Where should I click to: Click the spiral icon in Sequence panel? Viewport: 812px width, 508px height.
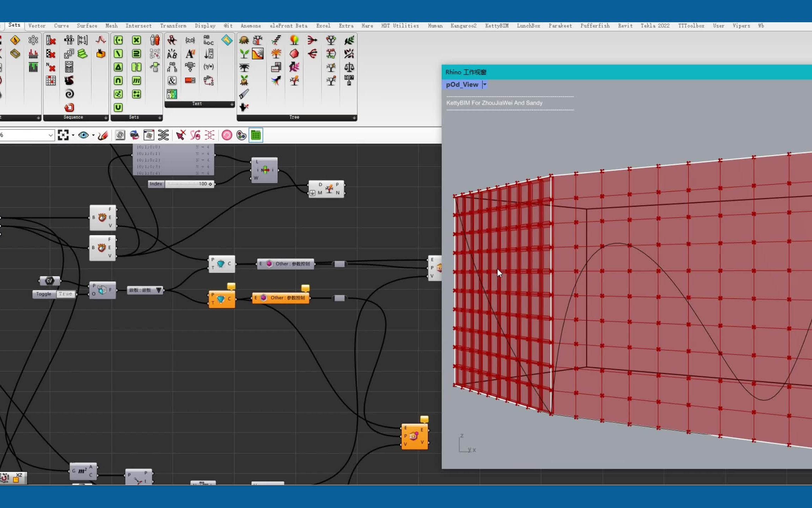[x=69, y=94]
